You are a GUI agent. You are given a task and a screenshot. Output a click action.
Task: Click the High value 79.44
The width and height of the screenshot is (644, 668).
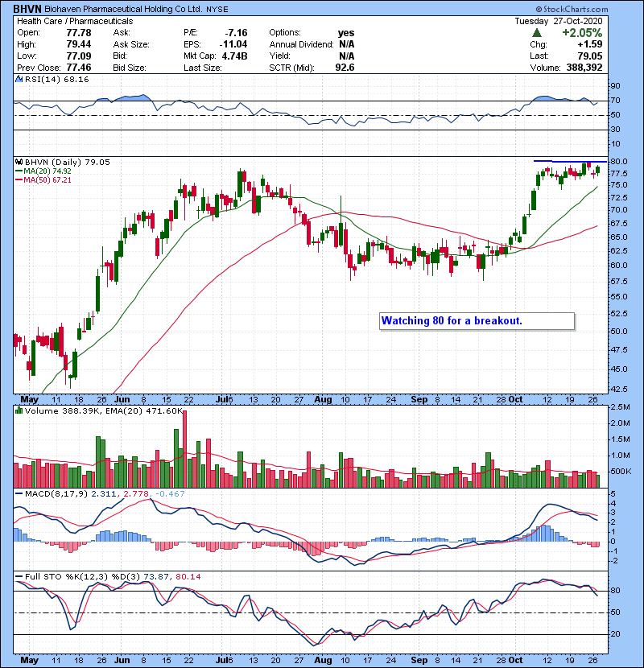tap(79, 44)
